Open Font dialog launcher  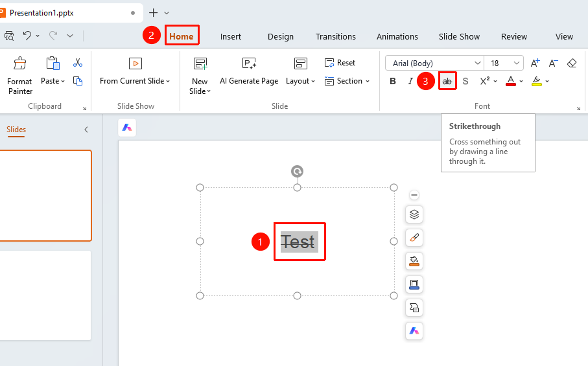(x=579, y=108)
